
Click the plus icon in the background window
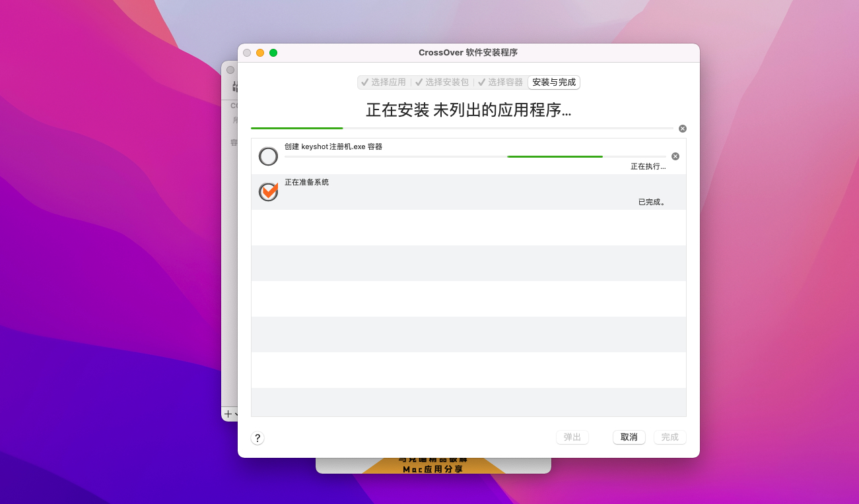228,414
